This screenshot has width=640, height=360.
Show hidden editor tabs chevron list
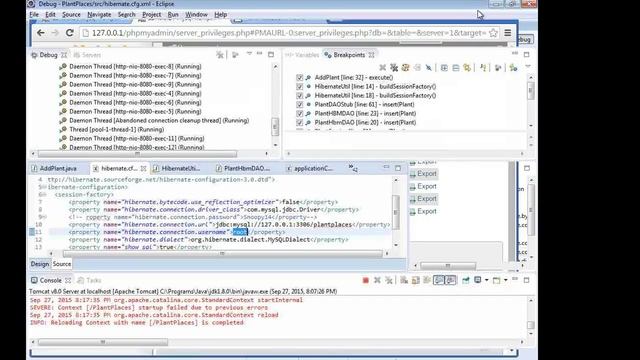(353, 168)
